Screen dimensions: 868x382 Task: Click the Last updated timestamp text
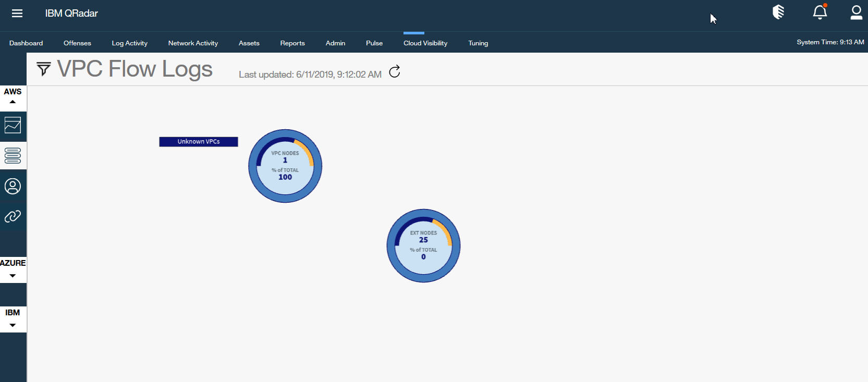310,75
